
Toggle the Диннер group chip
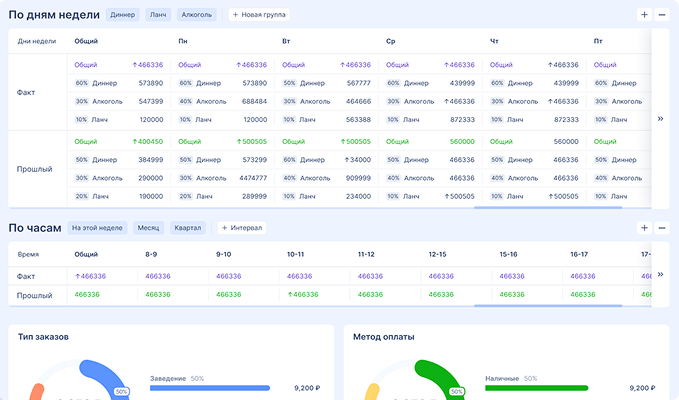click(123, 15)
